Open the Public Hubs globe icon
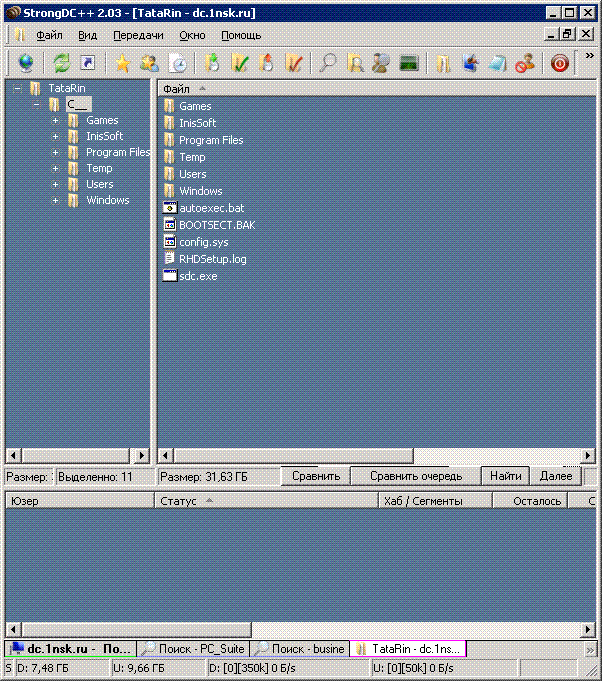The height and width of the screenshot is (681, 603). (26, 63)
